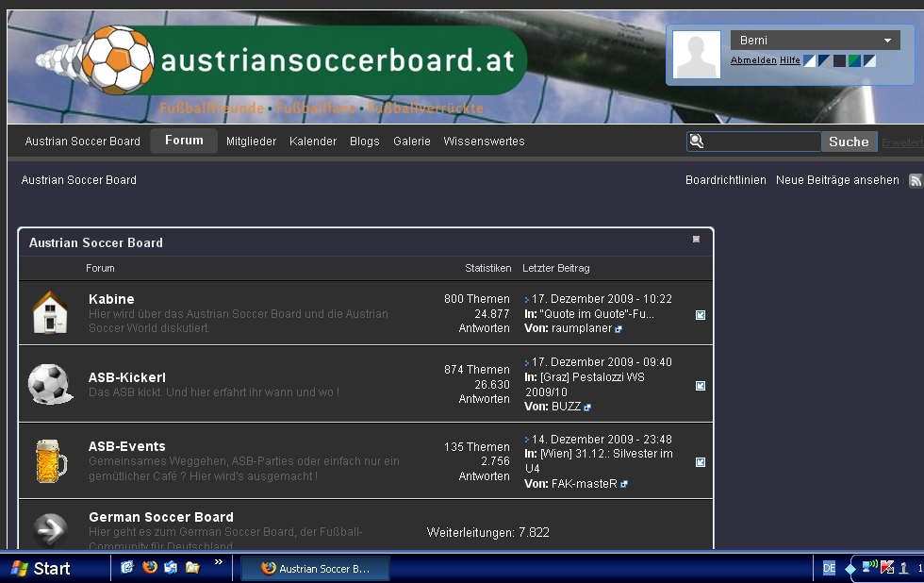Click the wireless network tray icon
This screenshot has height=583, width=924.
click(x=869, y=567)
